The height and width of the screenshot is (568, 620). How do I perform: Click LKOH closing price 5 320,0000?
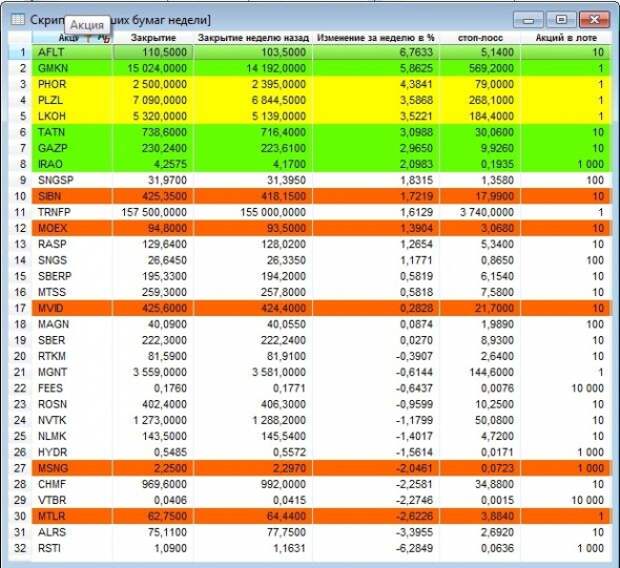tap(153, 116)
